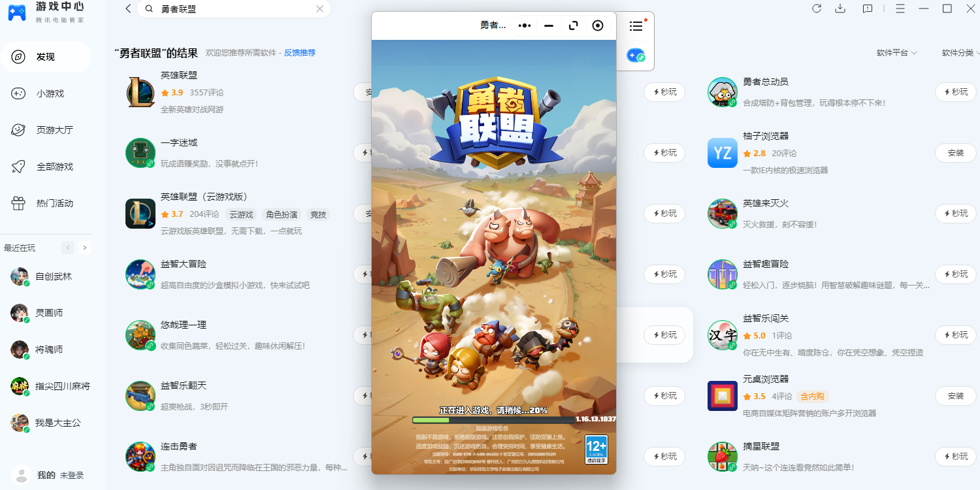This screenshot has height=490, width=980.
Task: Click 秒玩 for 勇者总动员
Action: 956,92
